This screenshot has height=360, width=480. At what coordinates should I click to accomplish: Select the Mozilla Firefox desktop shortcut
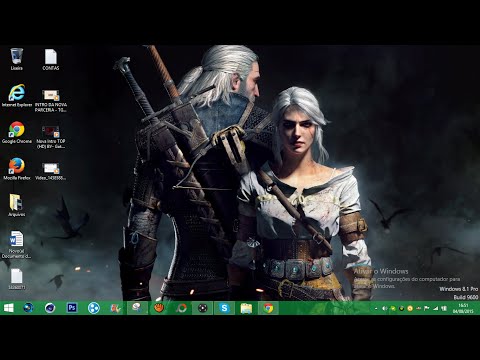click(x=17, y=169)
